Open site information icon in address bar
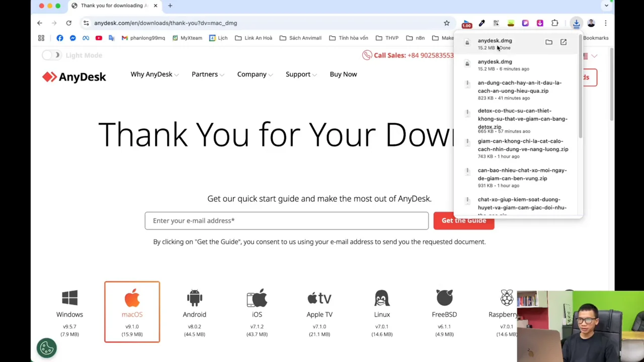Image resolution: width=644 pixels, height=362 pixels. [x=86, y=23]
